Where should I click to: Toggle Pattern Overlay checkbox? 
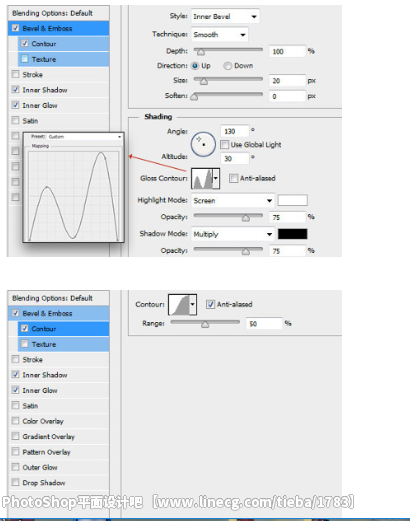pyautogui.click(x=15, y=452)
